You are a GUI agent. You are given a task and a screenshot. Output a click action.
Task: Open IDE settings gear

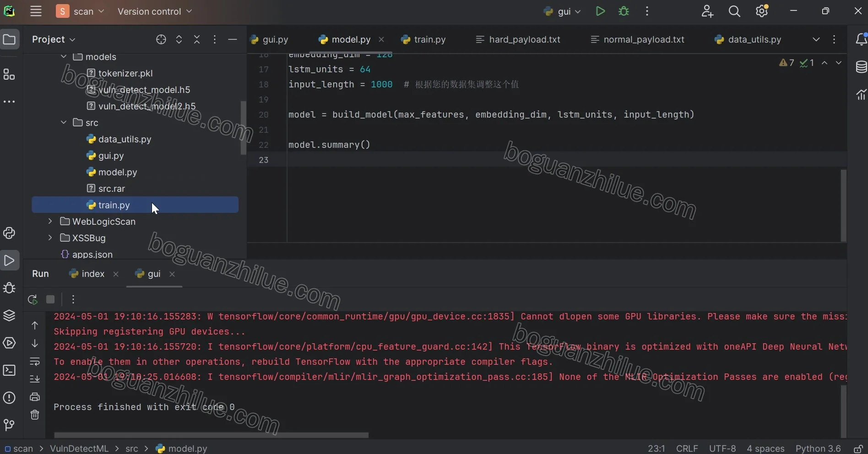(762, 11)
